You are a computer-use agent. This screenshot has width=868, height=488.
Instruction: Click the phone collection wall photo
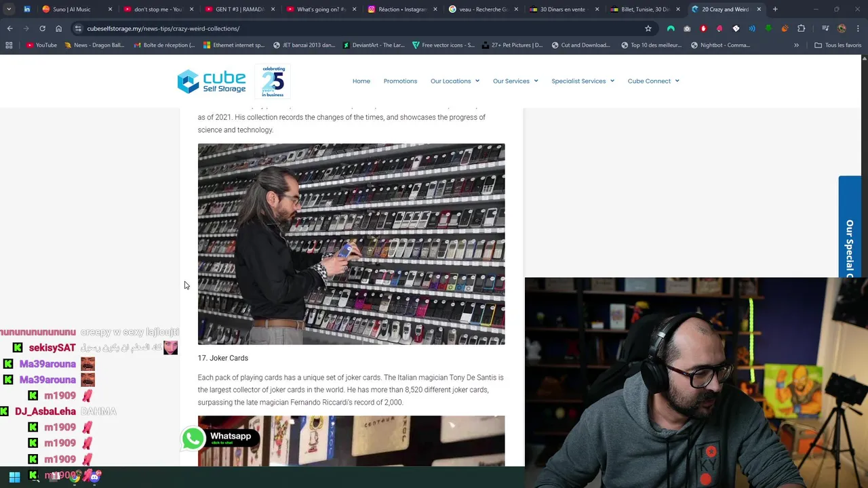click(351, 244)
